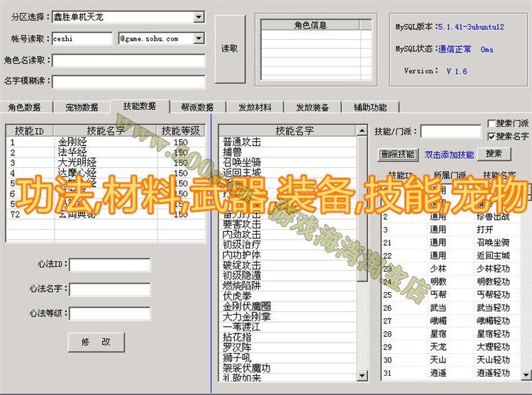Click into the 角色名读取 text field
The image size is (532, 395).
pyautogui.click(x=128, y=60)
